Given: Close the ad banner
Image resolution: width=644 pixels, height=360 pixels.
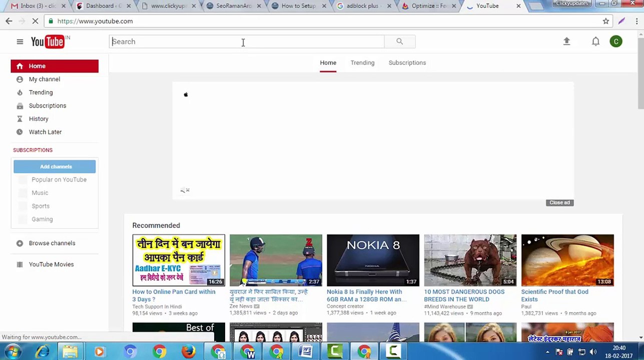Looking at the screenshot, I should click(x=559, y=202).
